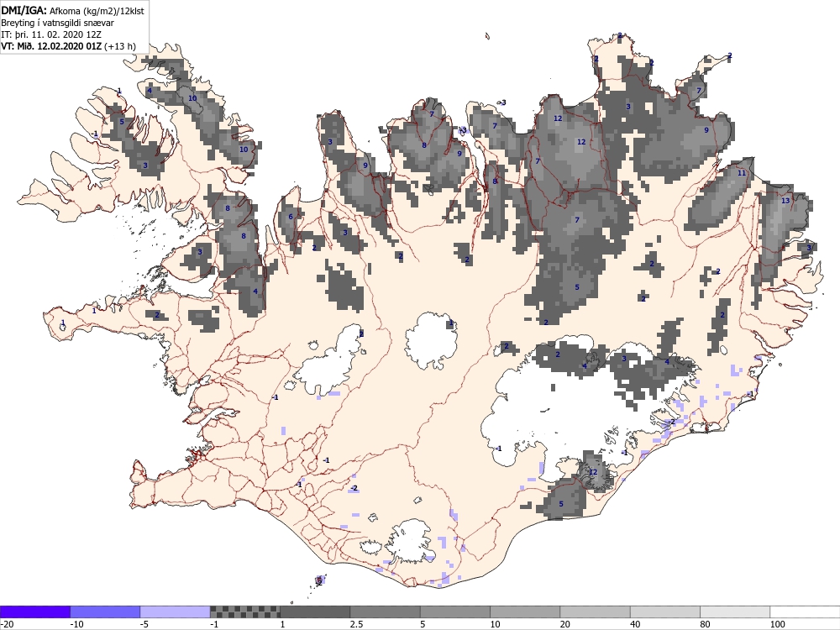Choose the gray 5 to 10 legend swatch
Screen dimensions: 840x630
454,612
